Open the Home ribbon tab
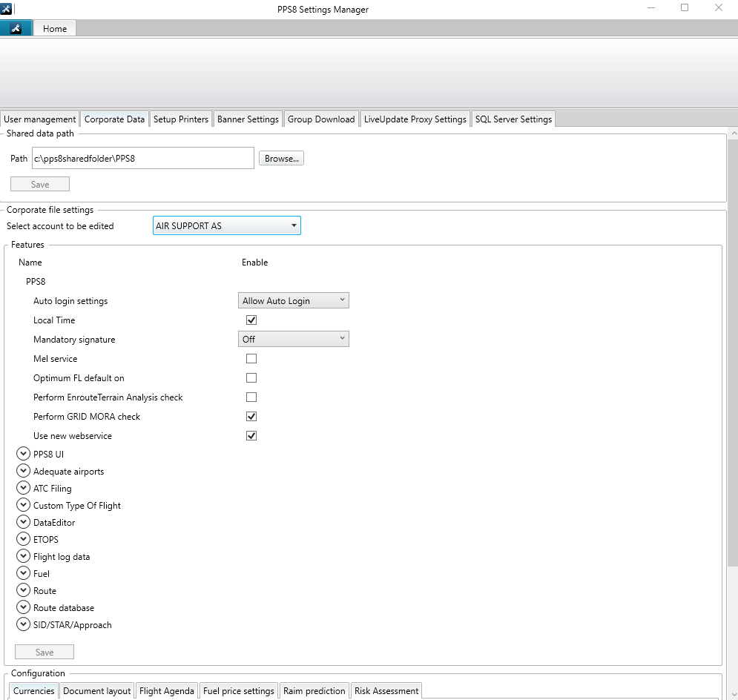Screen dimensions: 738x700 point(55,29)
